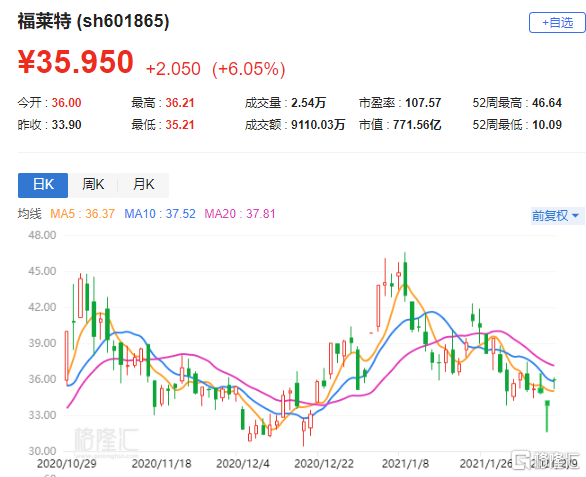Viewport: 586px width, 477px height.
Task: Click the price change +2.050 value
Action: [x=173, y=69]
